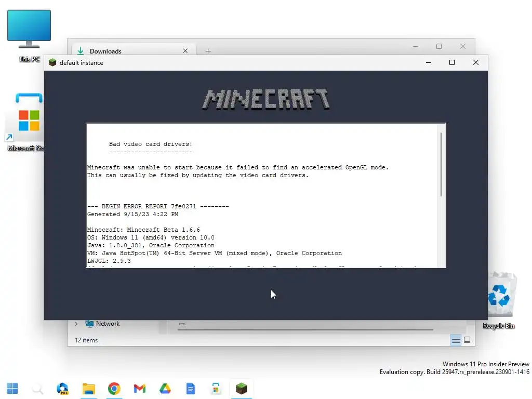Expand the Network tree node in Explorer
The height and width of the screenshot is (399, 532).
(x=76, y=324)
